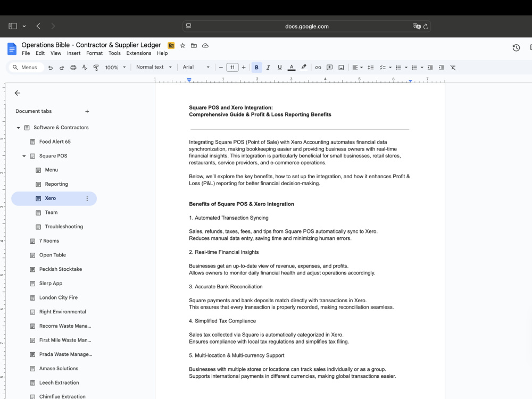Click the Insert image icon
The image size is (532, 399).
[x=341, y=68]
